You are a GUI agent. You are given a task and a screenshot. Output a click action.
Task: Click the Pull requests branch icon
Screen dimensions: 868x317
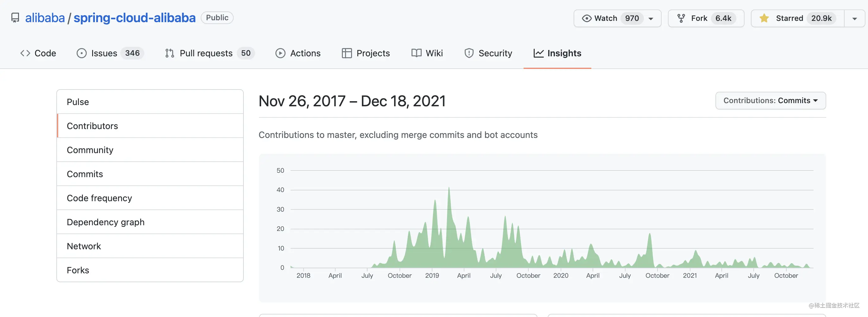tap(169, 53)
